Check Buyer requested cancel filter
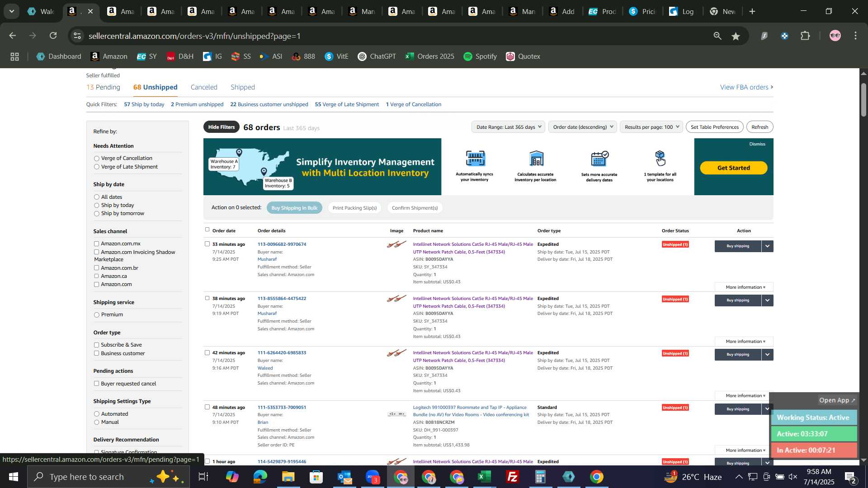The height and width of the screenshot is (488, 868). pyautogui.click(x=96, y=384)
